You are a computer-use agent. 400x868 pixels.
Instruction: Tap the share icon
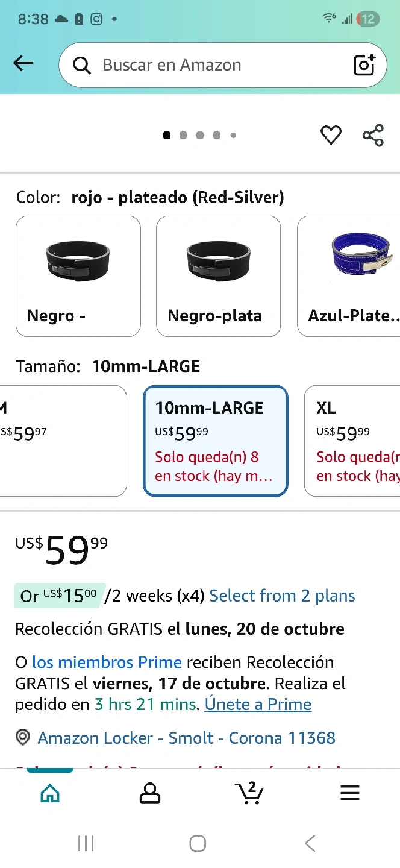pyautogui.click(x=373, y=135)
